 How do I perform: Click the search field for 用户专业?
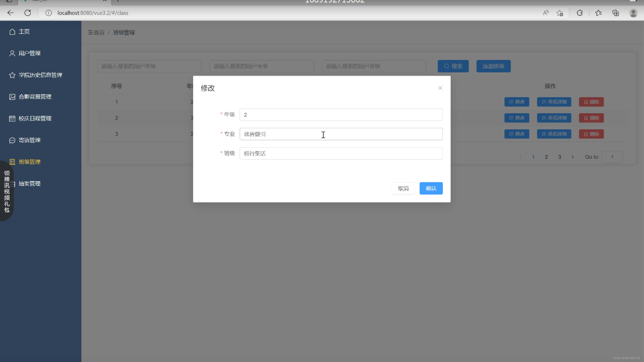(x=261, y=66)
